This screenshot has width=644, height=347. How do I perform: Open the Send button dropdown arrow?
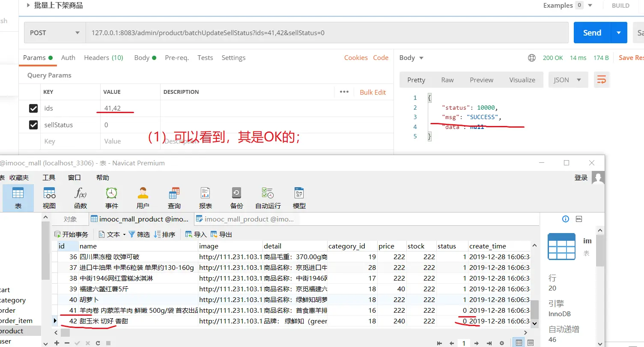[618, 33]
